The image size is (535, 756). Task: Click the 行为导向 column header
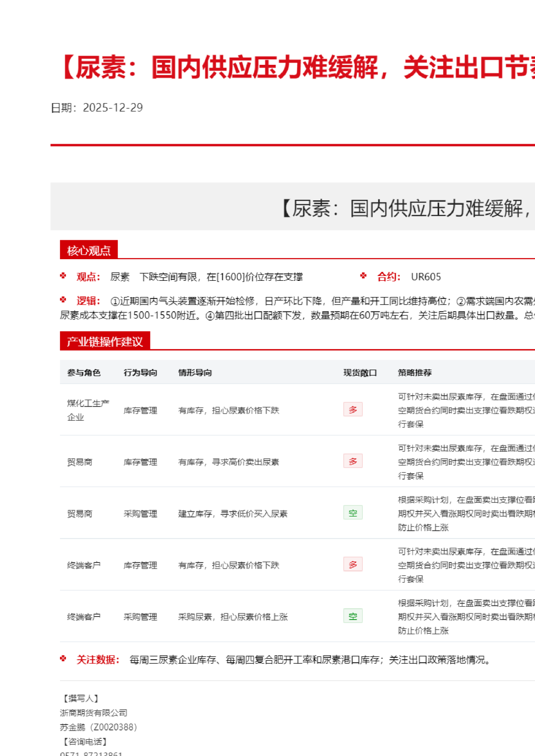141,373
